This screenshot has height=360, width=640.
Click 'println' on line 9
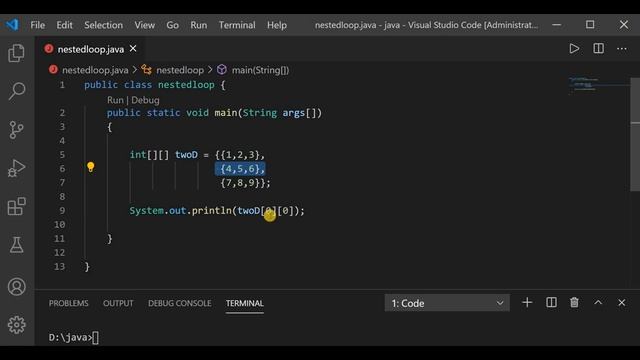pyautogui.click(x=211, y=211)
